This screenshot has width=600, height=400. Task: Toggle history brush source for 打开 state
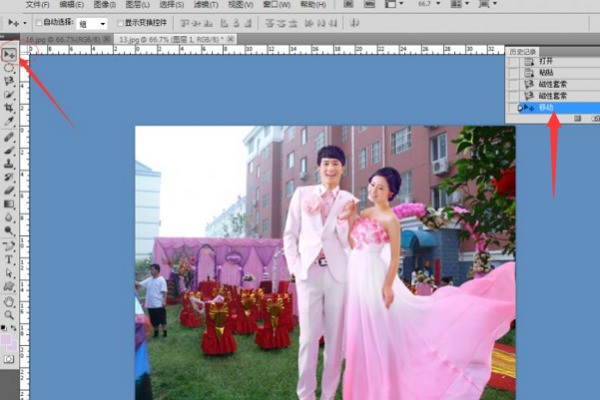pos(514,62)
